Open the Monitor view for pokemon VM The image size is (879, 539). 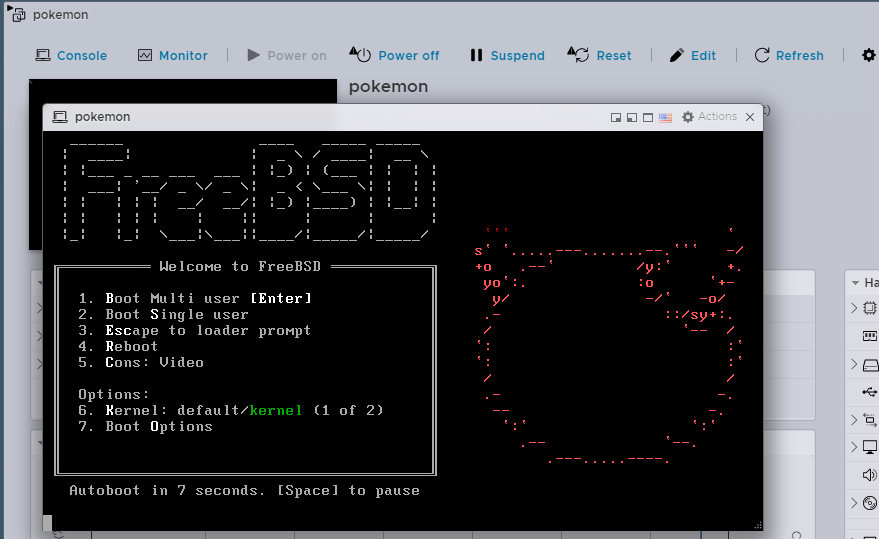(173, 56)
